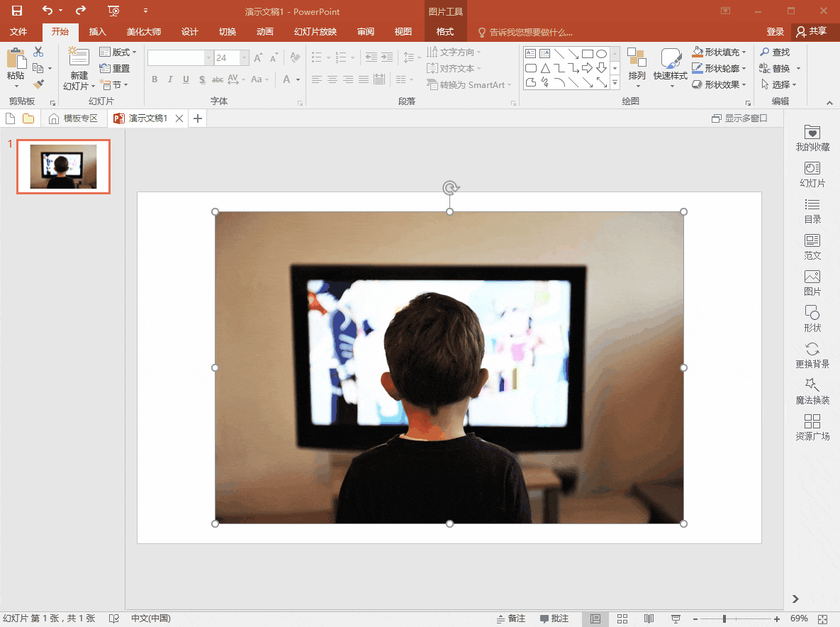840x627 pixels.
Task: Open the font size dropdown
Action: point(245,57)
